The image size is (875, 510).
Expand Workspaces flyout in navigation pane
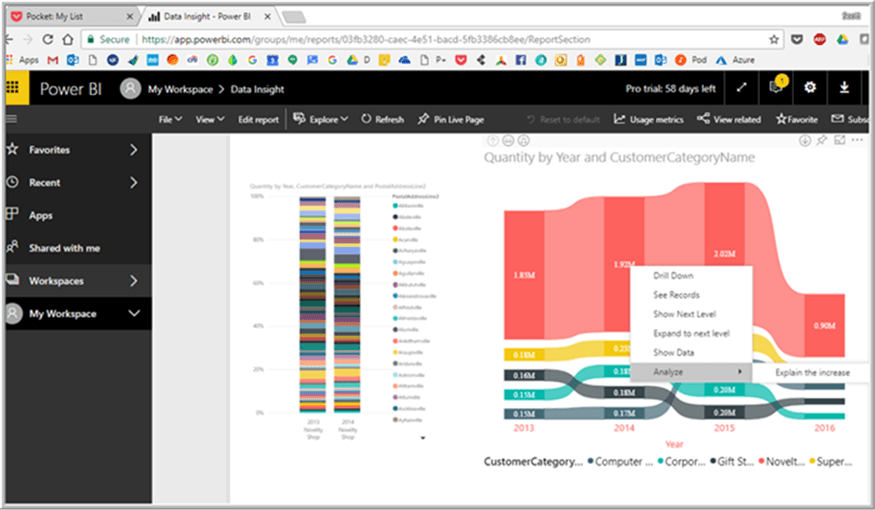(133, 281)
